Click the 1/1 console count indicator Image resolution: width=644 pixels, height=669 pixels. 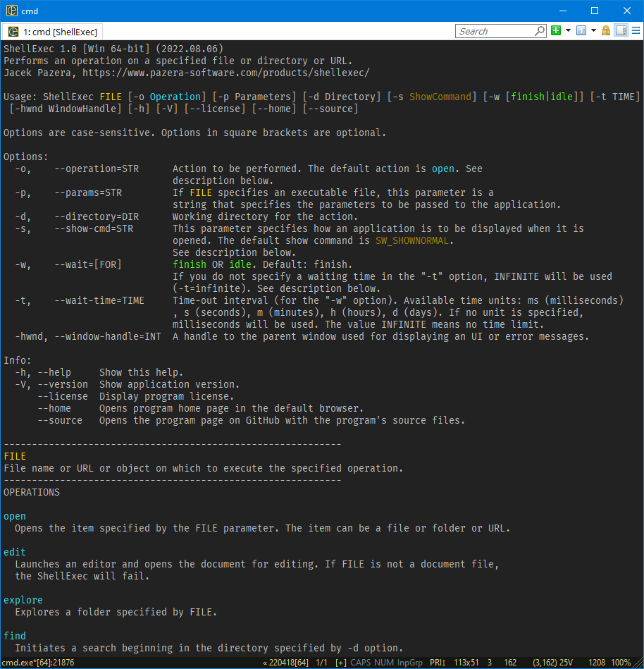[321, 663]
